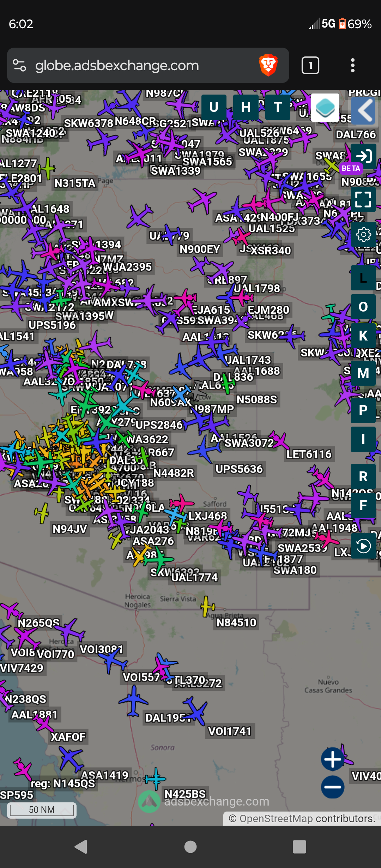Open the settings gear

tap(363, 235)
